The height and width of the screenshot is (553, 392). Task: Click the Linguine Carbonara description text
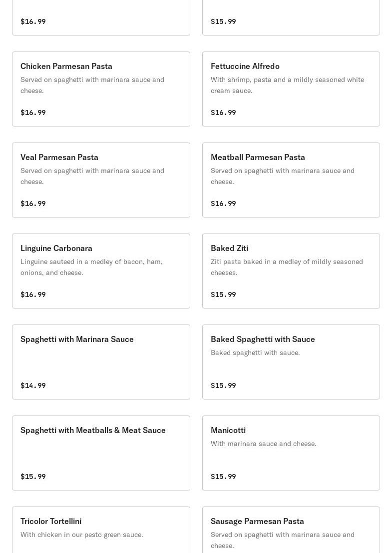(91, 267)
